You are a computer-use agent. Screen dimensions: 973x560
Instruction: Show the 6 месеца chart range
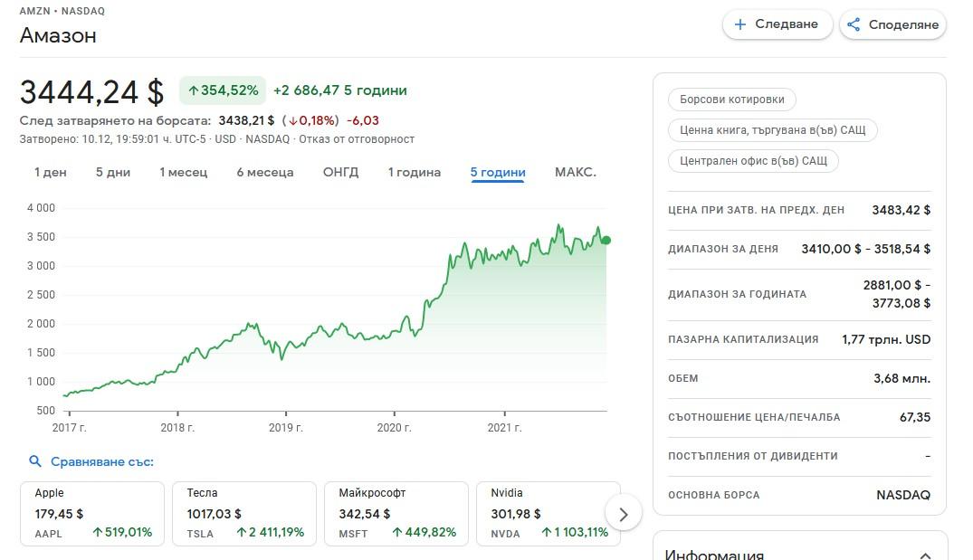[x=265, y=172]
